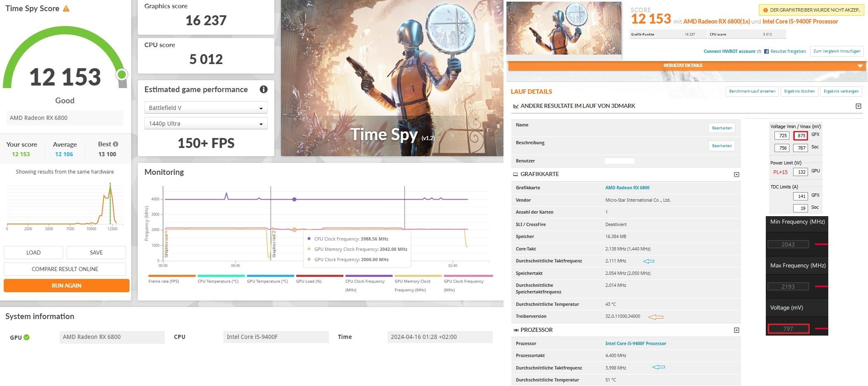Click COMPARE RESULT ONLINE button
Image resolution: width=868 pixels, height=386 pixels.
pos(65,269)
